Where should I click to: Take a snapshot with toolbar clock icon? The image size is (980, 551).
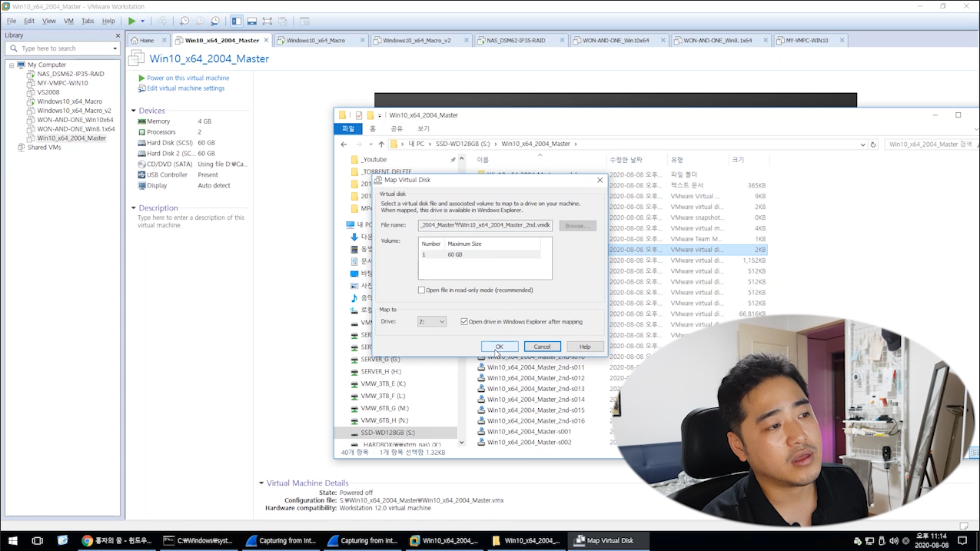(x=184, y=21)
